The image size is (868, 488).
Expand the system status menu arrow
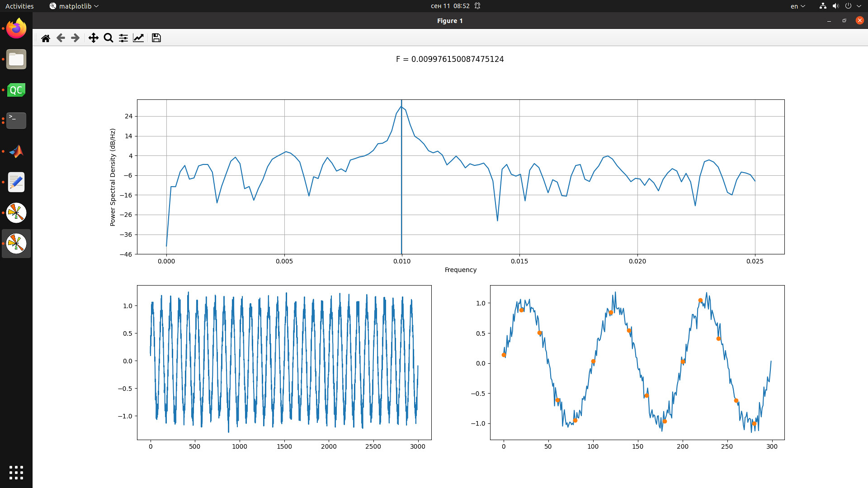pos(859,6)
